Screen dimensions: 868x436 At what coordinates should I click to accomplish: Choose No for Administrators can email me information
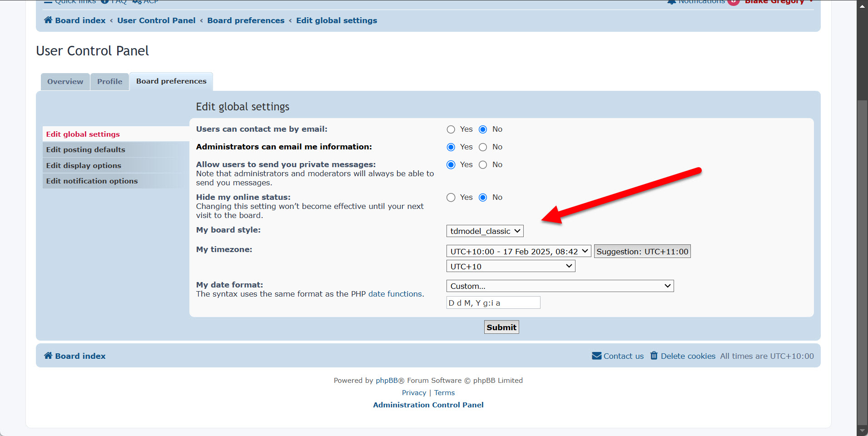tap(483, 147)
